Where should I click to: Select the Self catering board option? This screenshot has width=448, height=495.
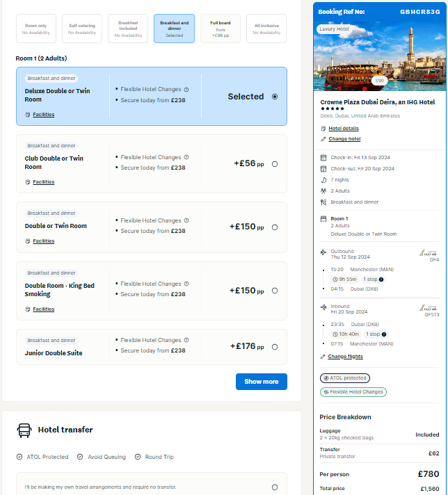tap(82, 29)
